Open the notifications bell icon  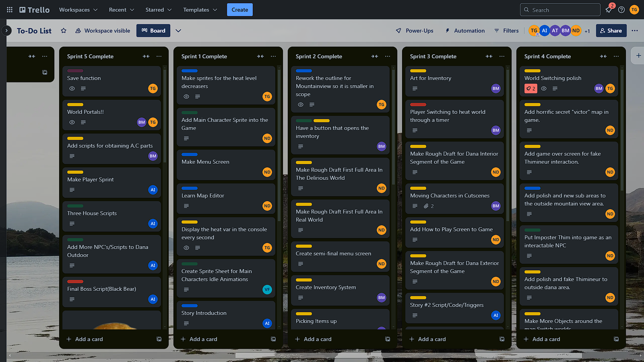[x=609, y=10]
